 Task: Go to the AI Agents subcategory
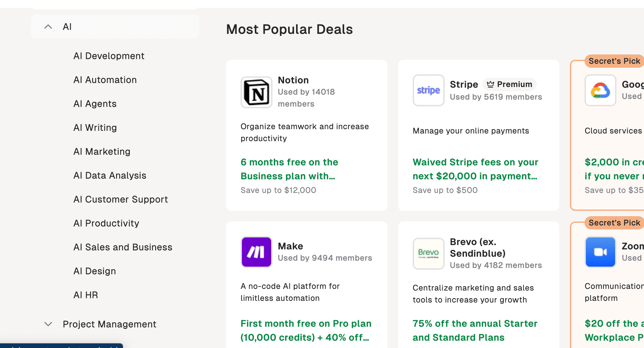tap(95, 104)
